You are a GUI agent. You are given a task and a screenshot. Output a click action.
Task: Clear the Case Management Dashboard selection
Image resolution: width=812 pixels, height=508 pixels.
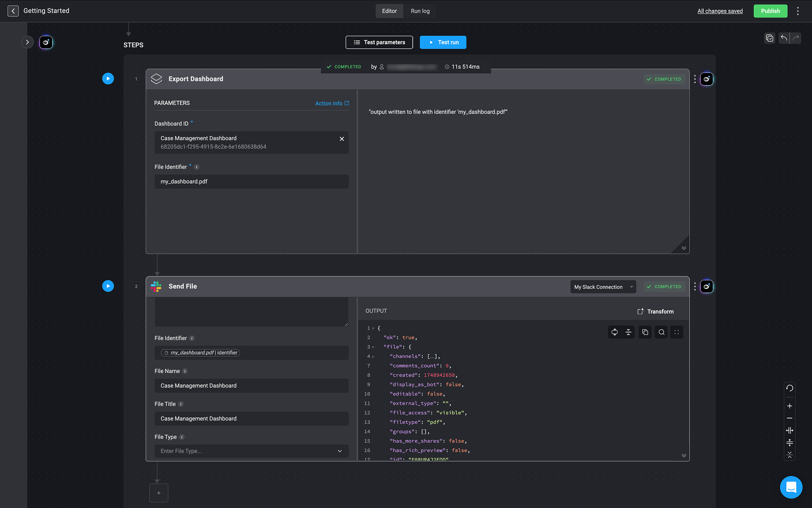pyautogui.click(x=342, y=139)
